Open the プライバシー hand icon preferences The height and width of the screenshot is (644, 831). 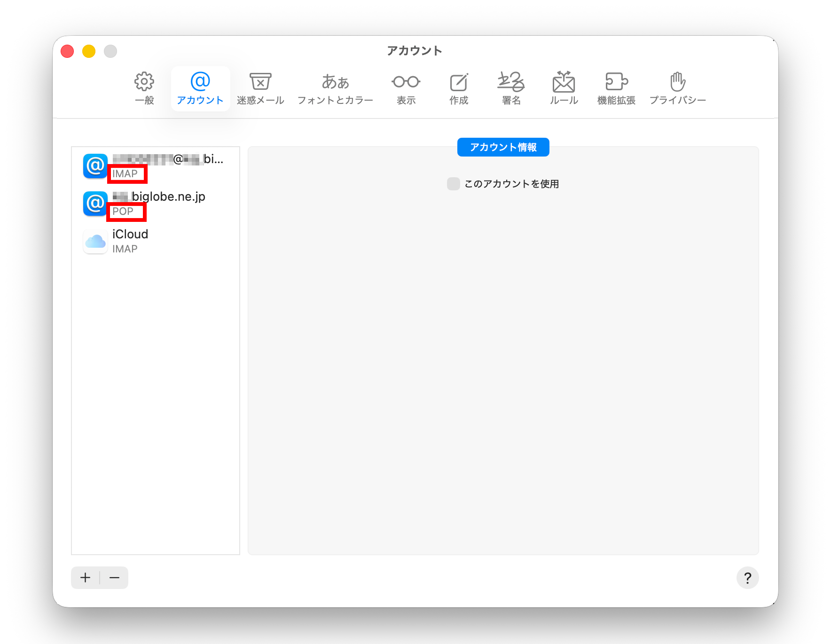pos(678,89)
